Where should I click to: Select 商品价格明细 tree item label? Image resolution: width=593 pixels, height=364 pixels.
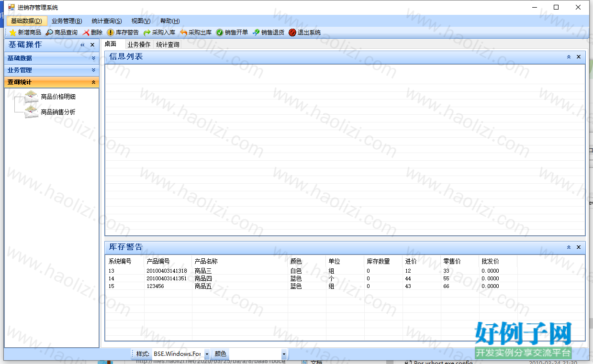[58, 97]
